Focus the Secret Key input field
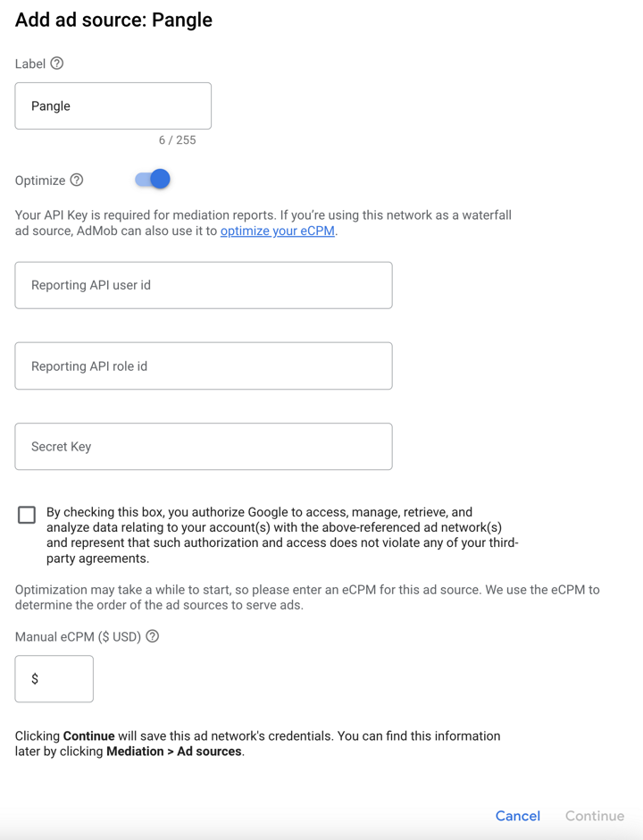 pyautogui.click(x=203, y=446)
